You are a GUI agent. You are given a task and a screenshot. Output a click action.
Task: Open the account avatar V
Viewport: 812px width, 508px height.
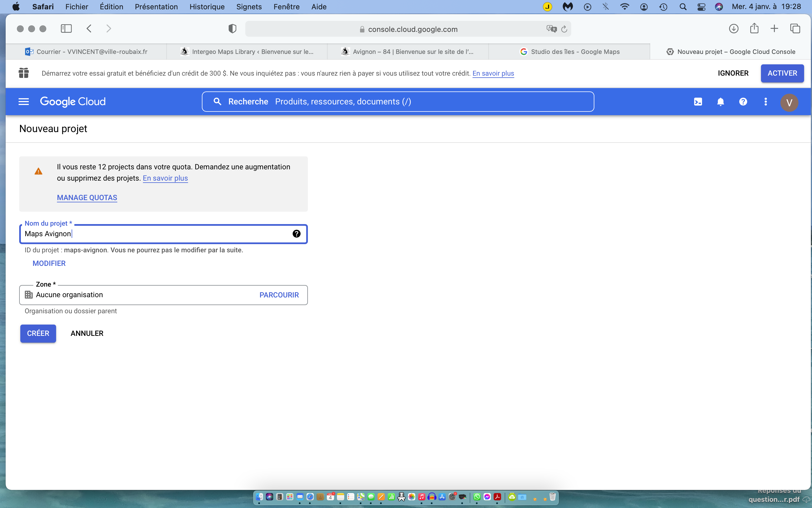pos(789,102)
